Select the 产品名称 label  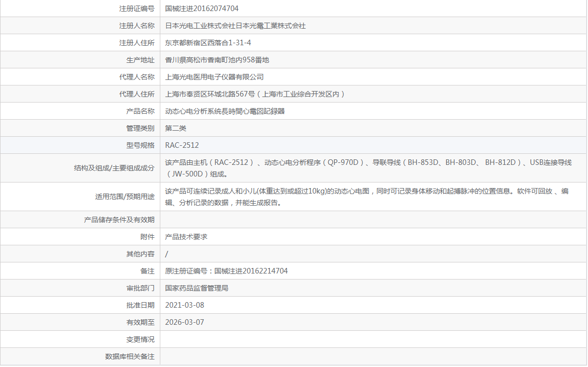point(140,111)
